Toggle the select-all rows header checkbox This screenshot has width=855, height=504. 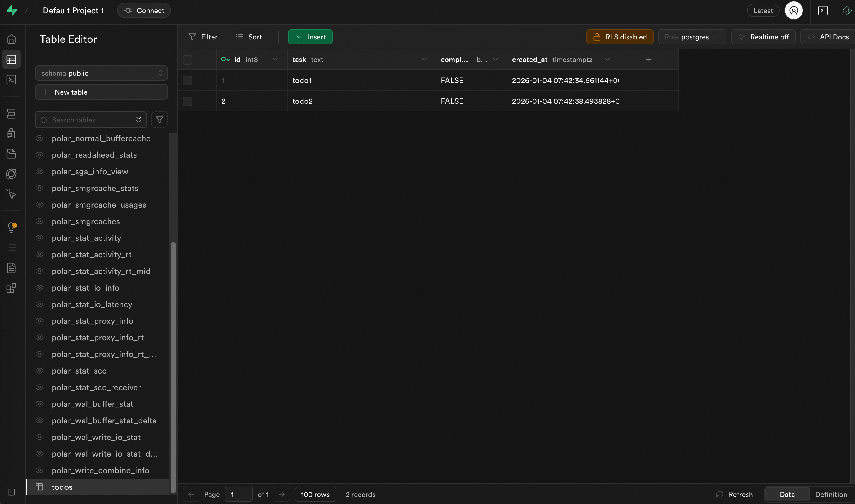pos(187,60)
